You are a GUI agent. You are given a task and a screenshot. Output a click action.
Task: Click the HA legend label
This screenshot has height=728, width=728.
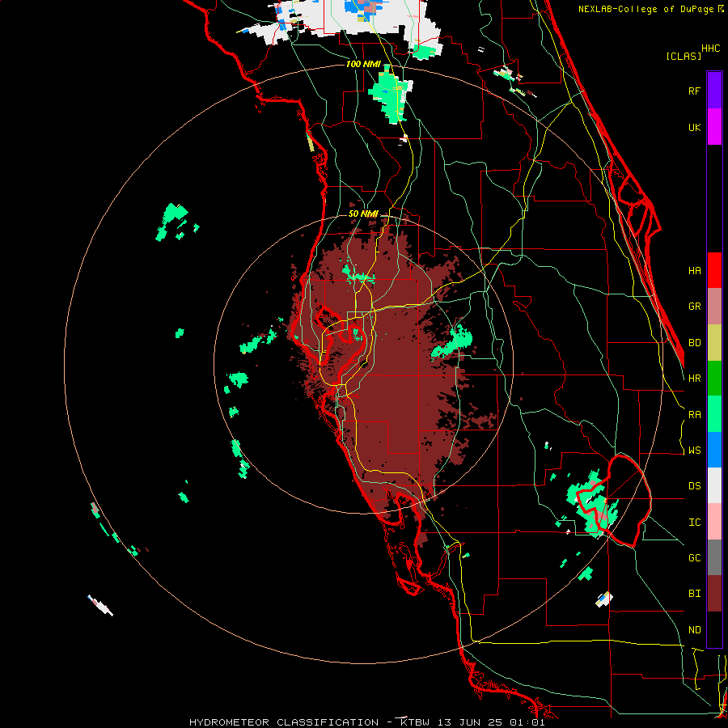coord(694,271)
